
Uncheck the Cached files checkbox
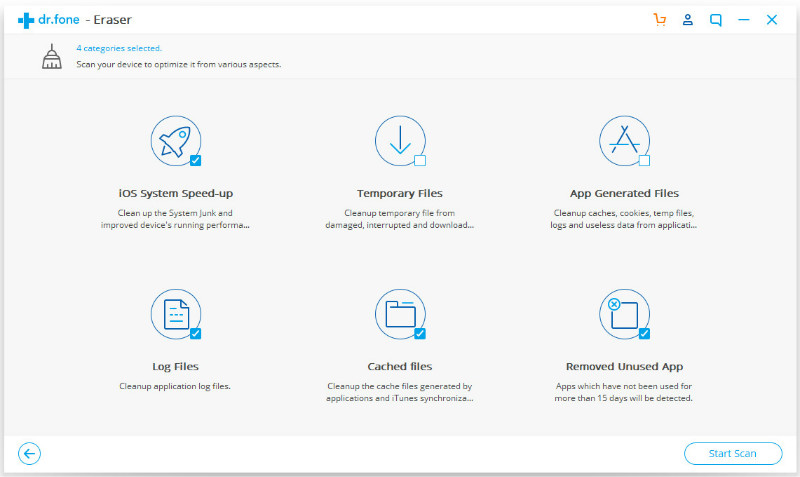pos(420,334)
